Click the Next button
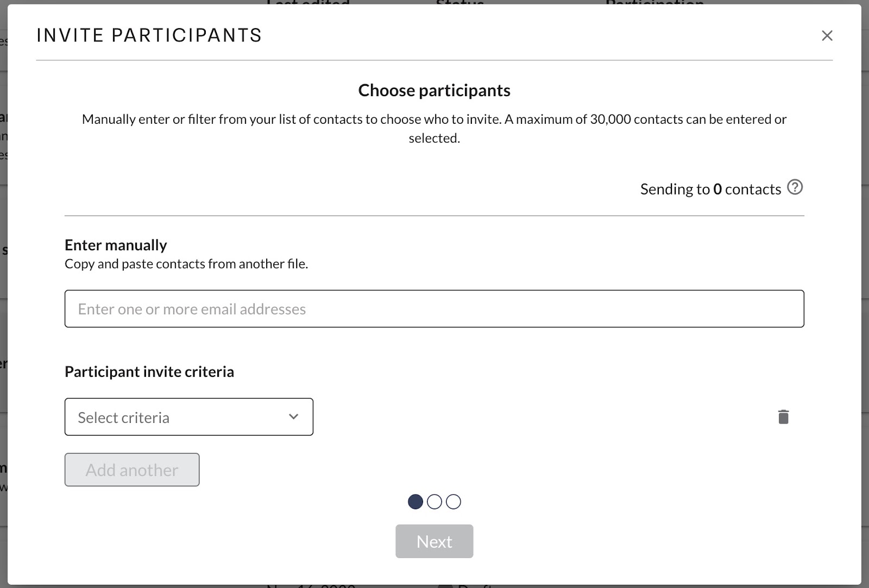This screenshot has height=588, width=869. pos(434,541)
